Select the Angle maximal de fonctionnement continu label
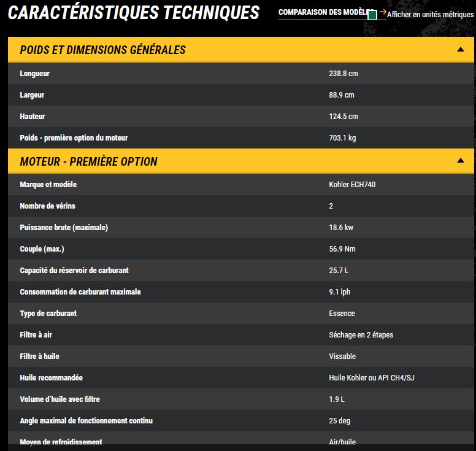The image size is (476, 451). tap(86, 421)
